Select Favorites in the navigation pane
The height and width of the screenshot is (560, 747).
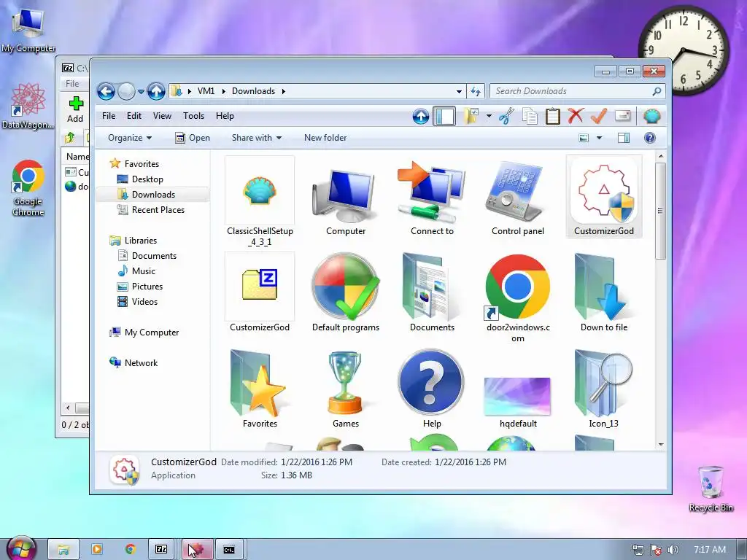coord(142,164)
